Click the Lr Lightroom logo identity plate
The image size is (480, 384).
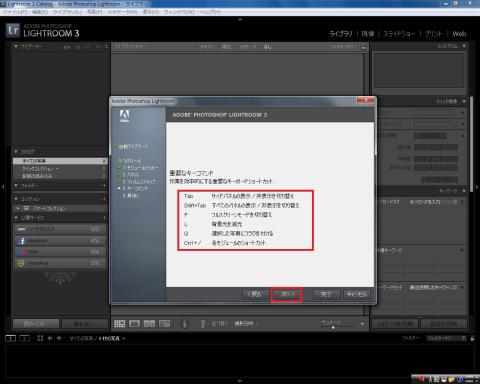[x=13, y=31]
